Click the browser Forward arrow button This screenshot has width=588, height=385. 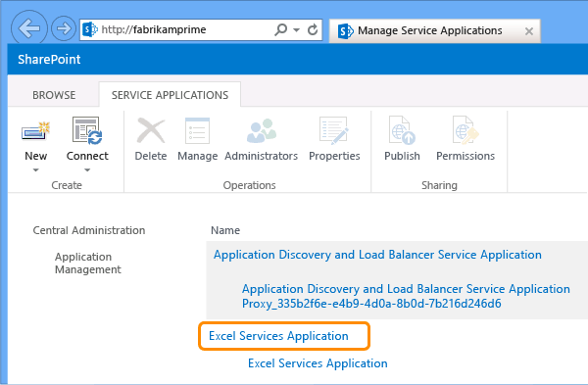64,28
